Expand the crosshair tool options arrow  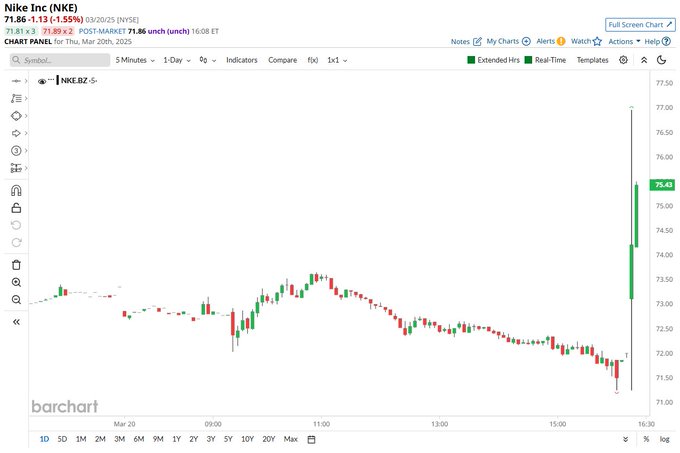(26, 81)
